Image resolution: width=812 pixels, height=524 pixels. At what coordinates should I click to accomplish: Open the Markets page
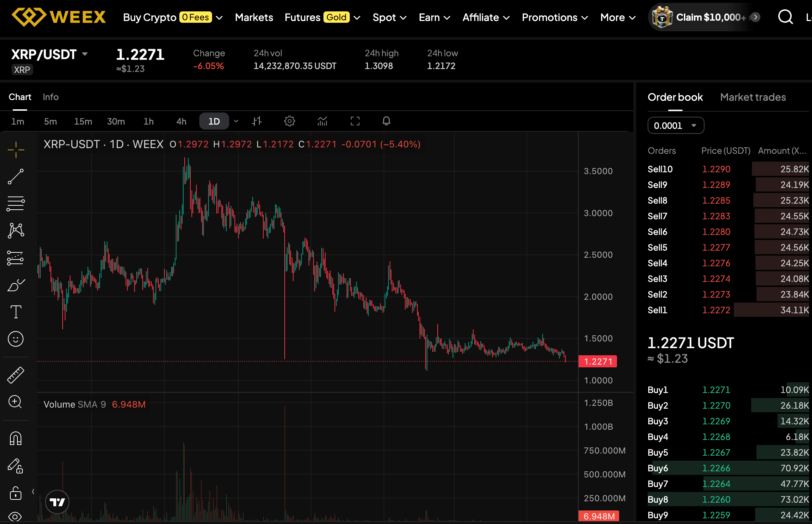254,17
